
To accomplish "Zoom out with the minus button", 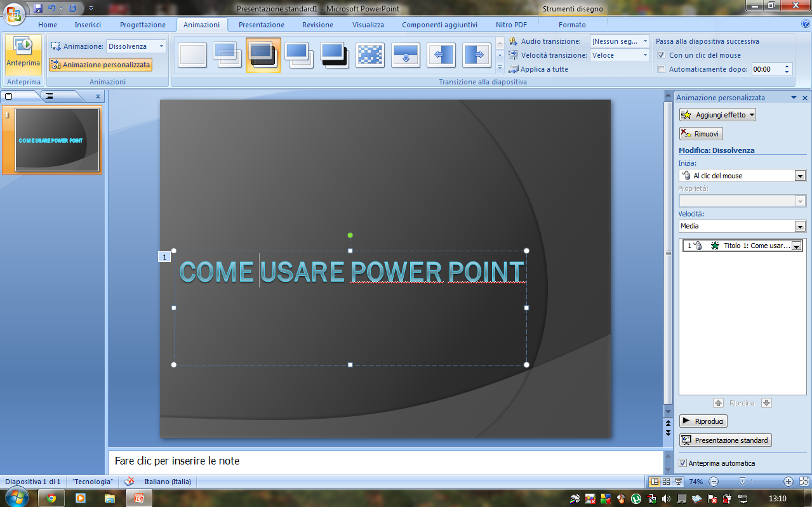I will [x=714, y=482].
